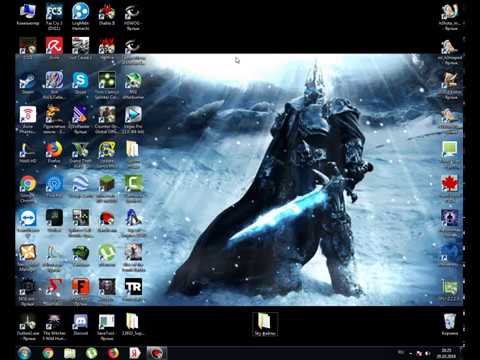Image resolution: width=480 pixels, height=360 pixels.
Task: Open The Witcher 3 Wild Hunt shortcut
Action: [x=54, y=327]
